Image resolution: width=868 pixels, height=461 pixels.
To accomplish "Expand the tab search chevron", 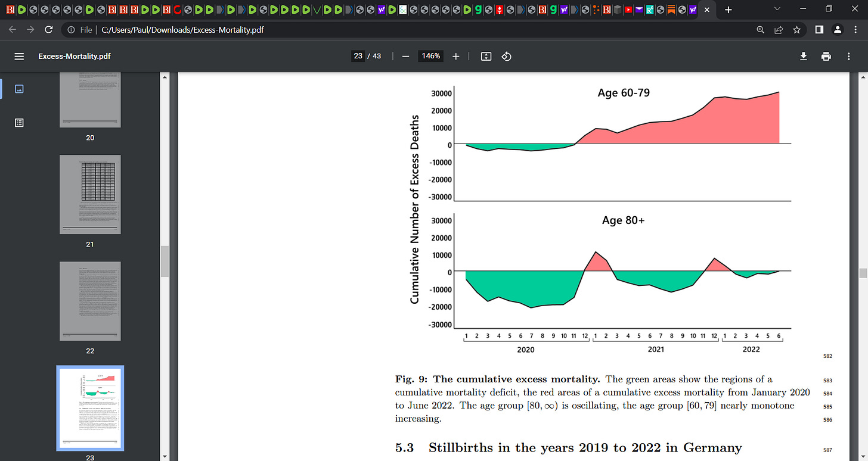I will coord(777,9).
